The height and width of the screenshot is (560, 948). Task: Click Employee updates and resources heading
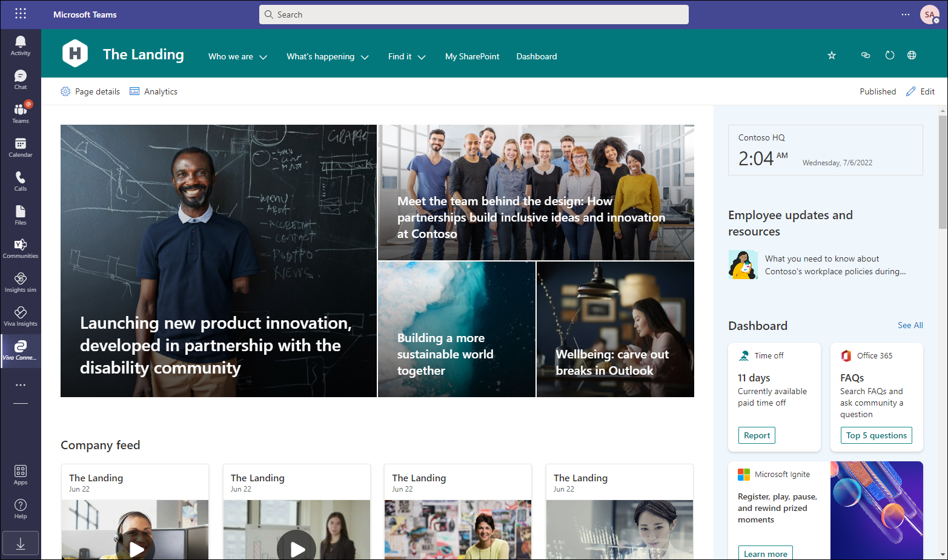click(791, 223)
